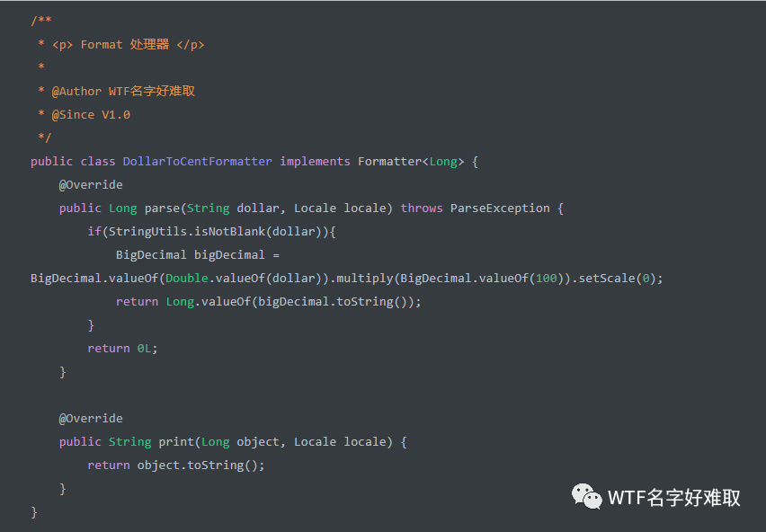Click the second @Override annotation above print
This screenshot has width=766, height=532.
91,418
